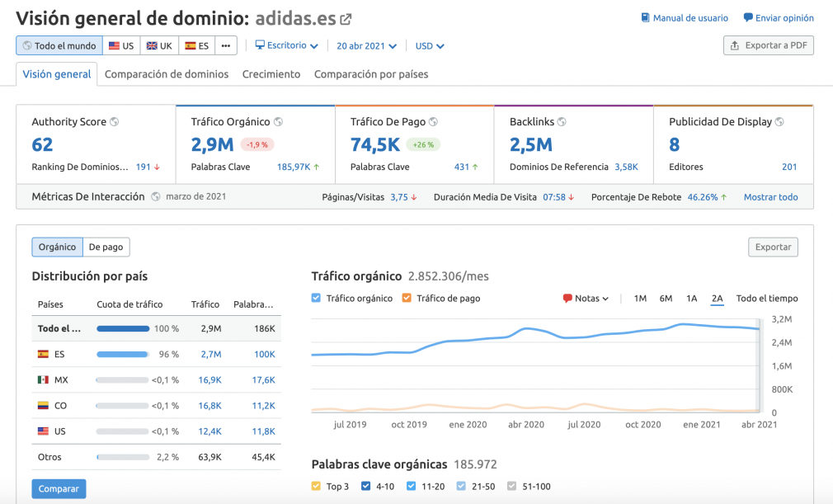Select the De pago toggle button
The width and height of the screenshot is (833, 504).
click(x=106, y=247)
